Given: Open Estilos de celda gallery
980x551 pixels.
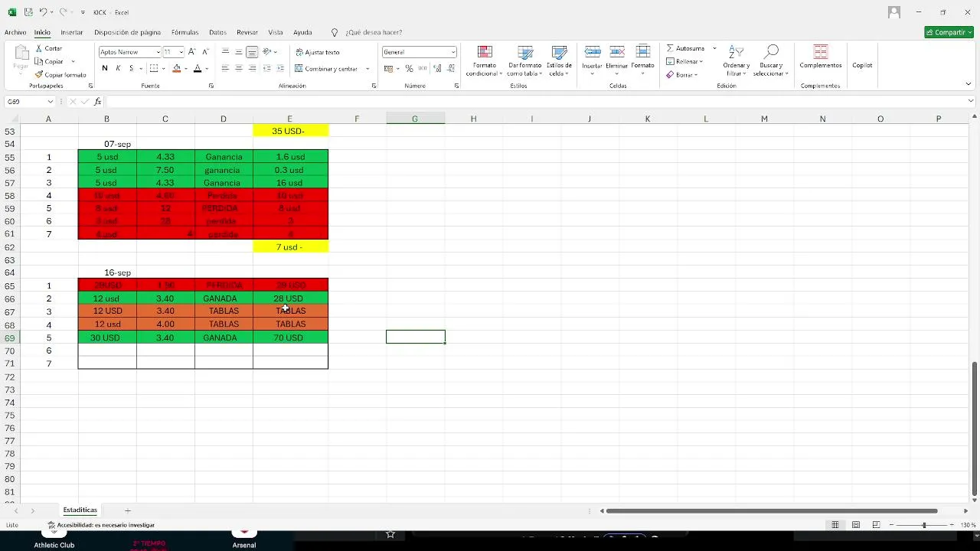Looking at the screenshot, I should point(559,61).
